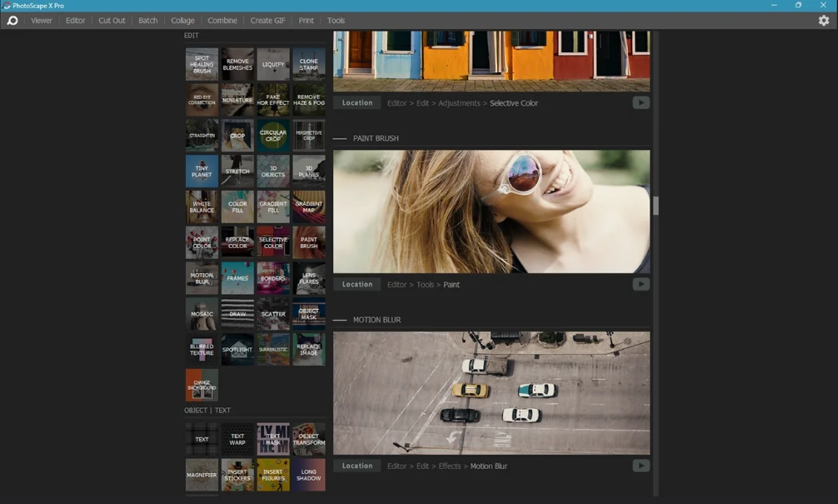
Task: Open the Long Shadow tile
Action: pos(309,474)
